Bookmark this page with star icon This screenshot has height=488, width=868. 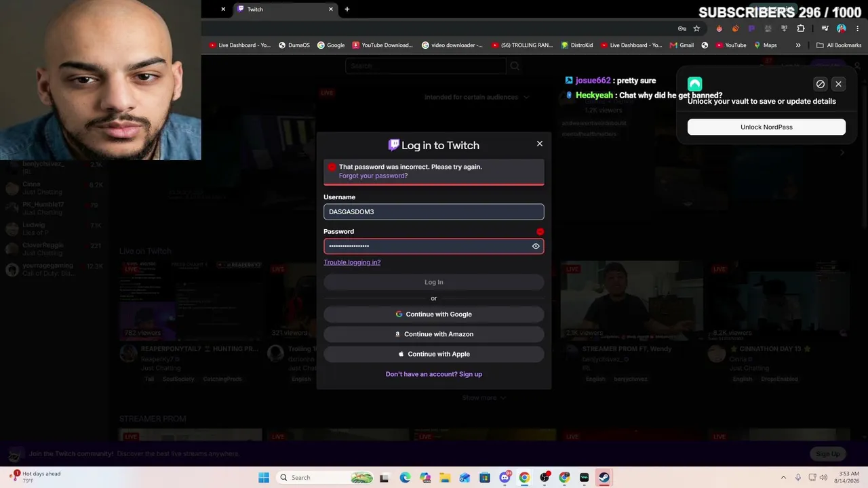[696, 28]
